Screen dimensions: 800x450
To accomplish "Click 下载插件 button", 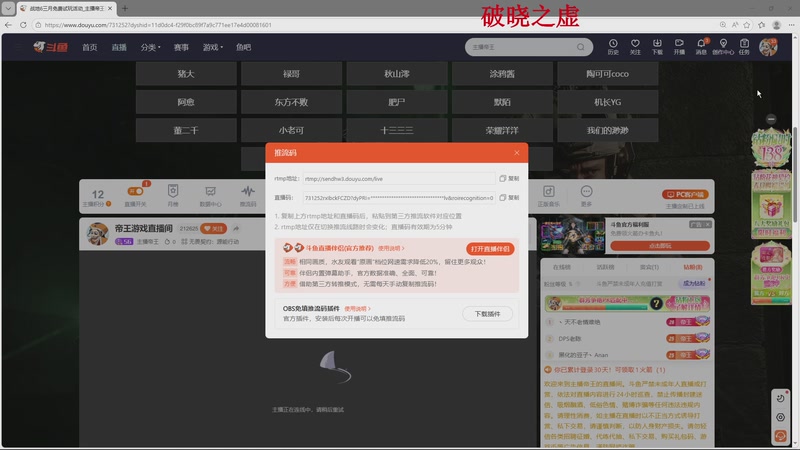I will (487, 314).
